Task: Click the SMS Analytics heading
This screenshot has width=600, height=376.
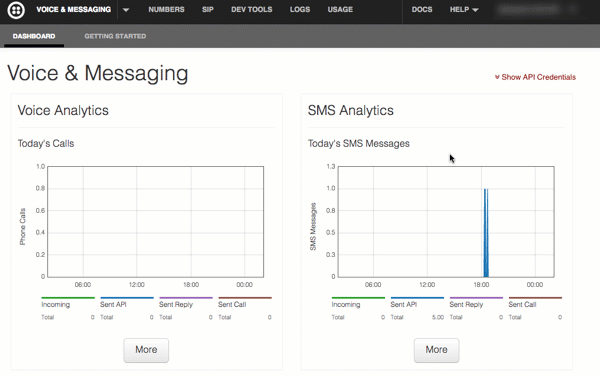Action: pos(351,111)
